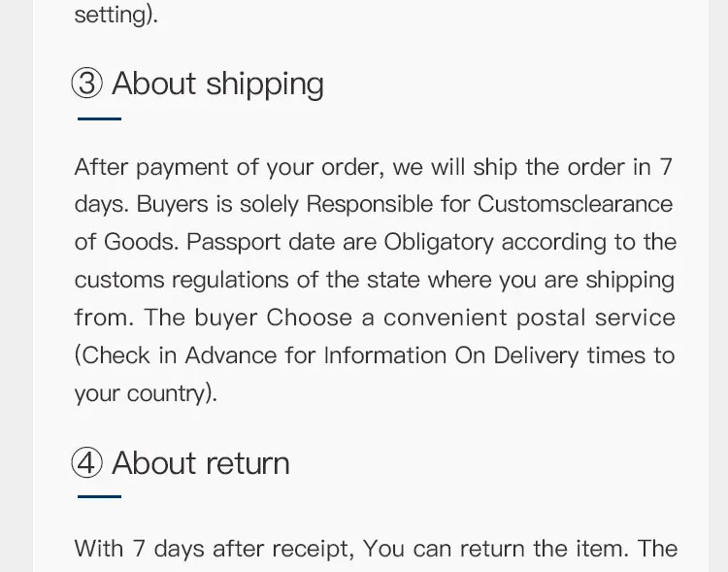Click the circled number 3 icon
The image size is (728, 572).
pyautogui.click(x=87, y=84)
